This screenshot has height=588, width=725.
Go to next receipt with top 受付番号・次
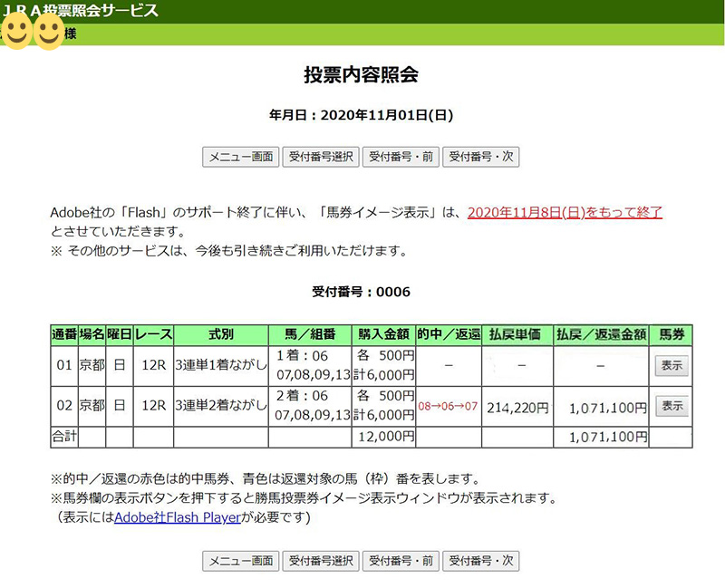pyautogui.click(x=481, y=157)
